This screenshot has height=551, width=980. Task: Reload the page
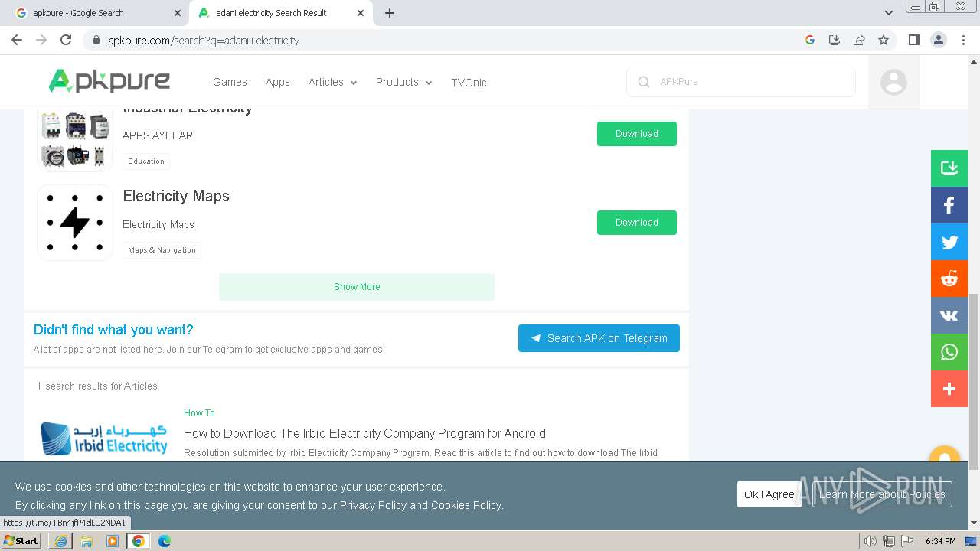[66, 40]
